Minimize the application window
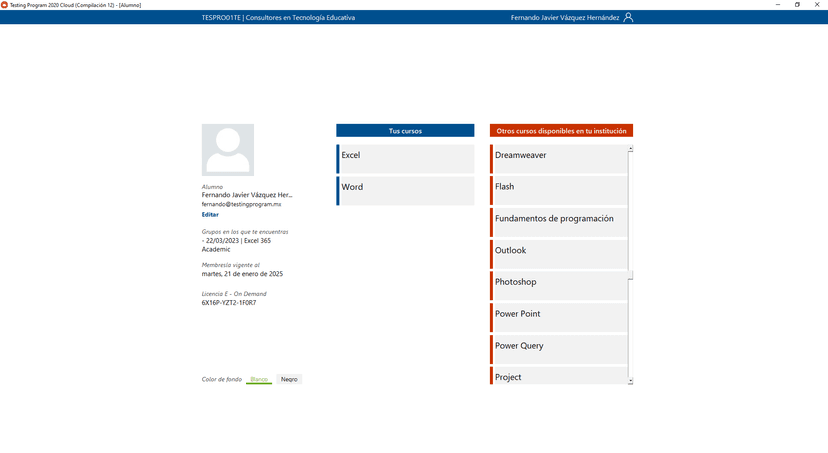828x453 pixels. coord(778,5)
